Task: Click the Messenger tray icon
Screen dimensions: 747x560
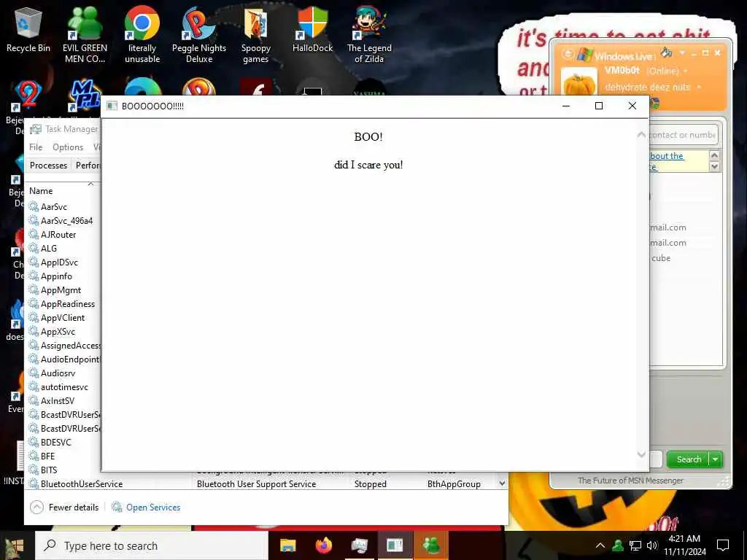Action: (618, 545)
